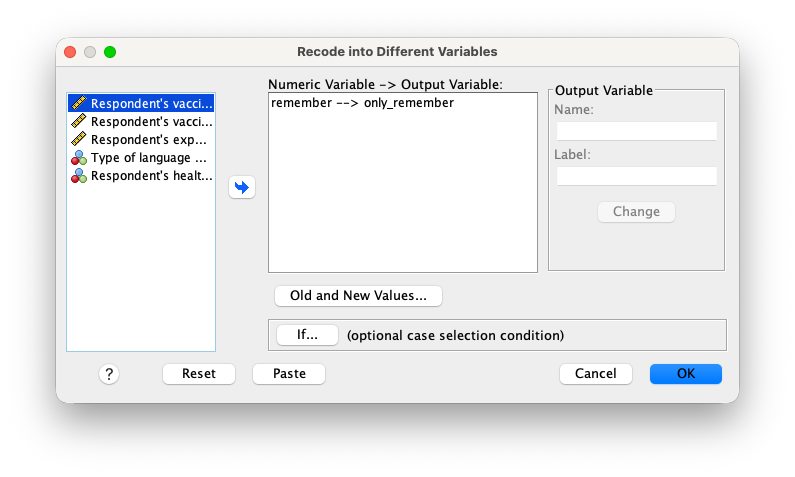Cancel the Recode into Different Variables dialog

coord(596,374)
